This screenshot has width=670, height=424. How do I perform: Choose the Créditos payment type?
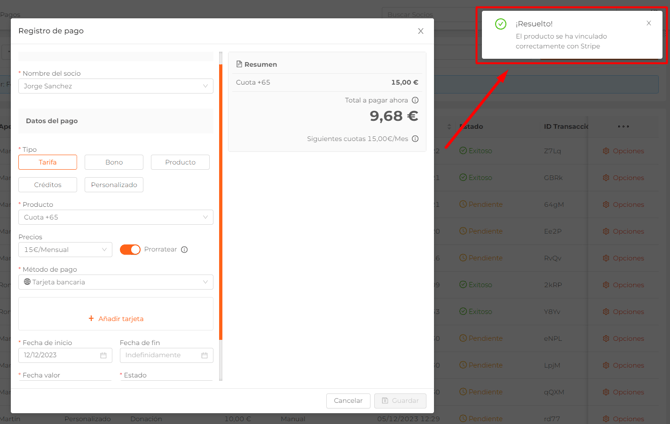point(47,185)
